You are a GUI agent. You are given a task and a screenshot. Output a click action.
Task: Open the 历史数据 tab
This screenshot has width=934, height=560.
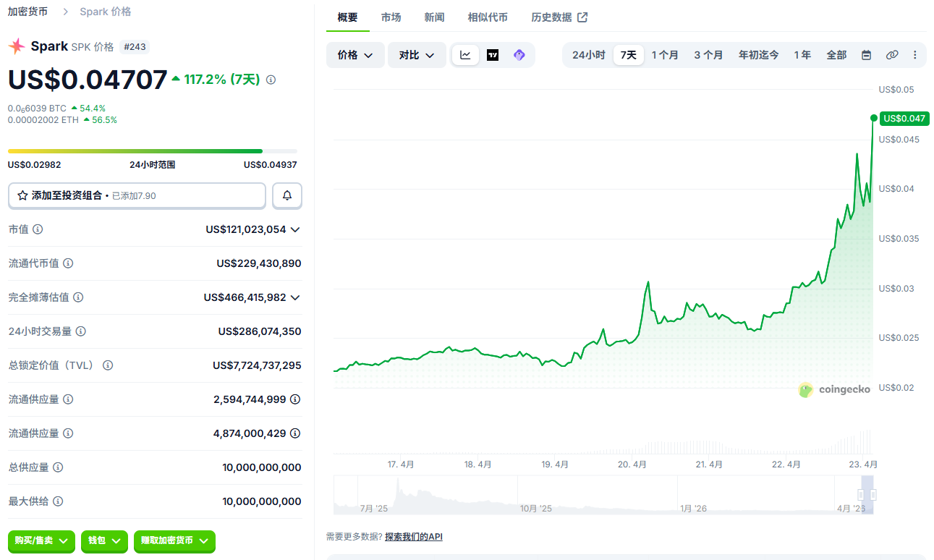(x=559, y=17)
